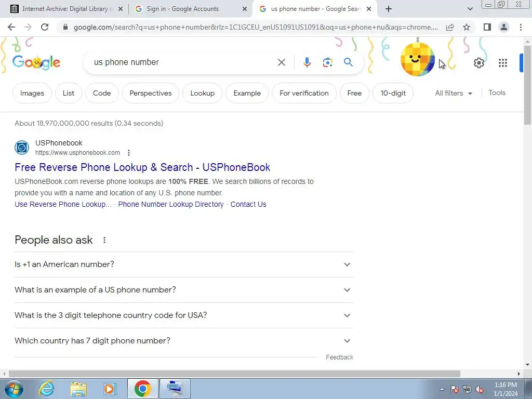
Task: Open People also ask options dots
Action: click(x=104, y=240)
